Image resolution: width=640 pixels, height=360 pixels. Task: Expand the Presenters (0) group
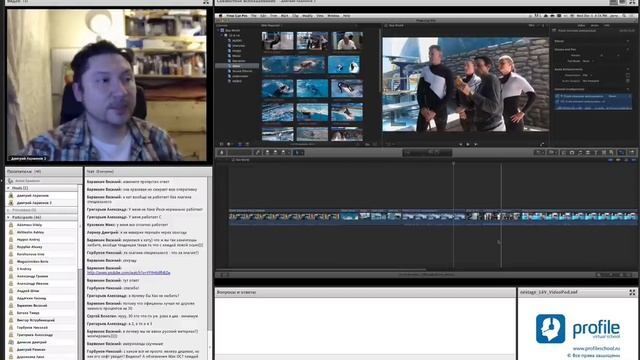[x=8, y=210]
